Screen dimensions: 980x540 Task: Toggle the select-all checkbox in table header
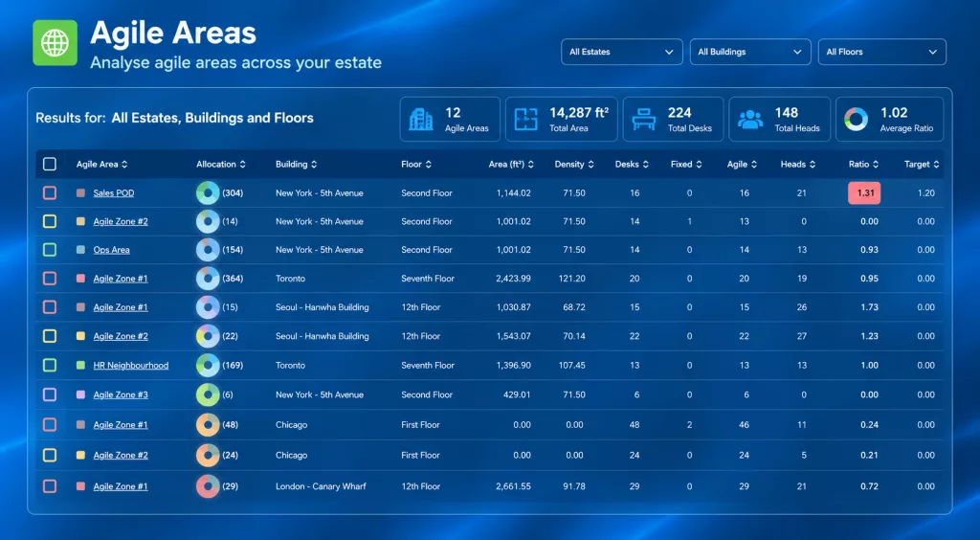(x=50, y=164)
